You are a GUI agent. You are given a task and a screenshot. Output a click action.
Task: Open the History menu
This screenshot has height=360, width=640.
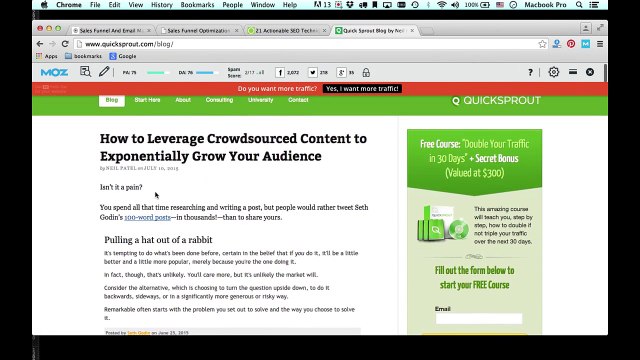[x=162, y=5]
